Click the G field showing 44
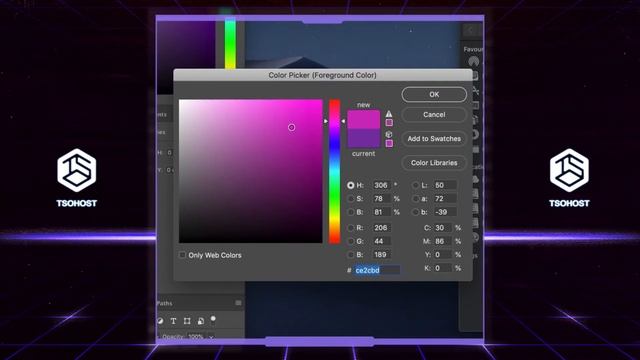The height and width of the screenshot is (360, 640). click(x=382, y=241)
